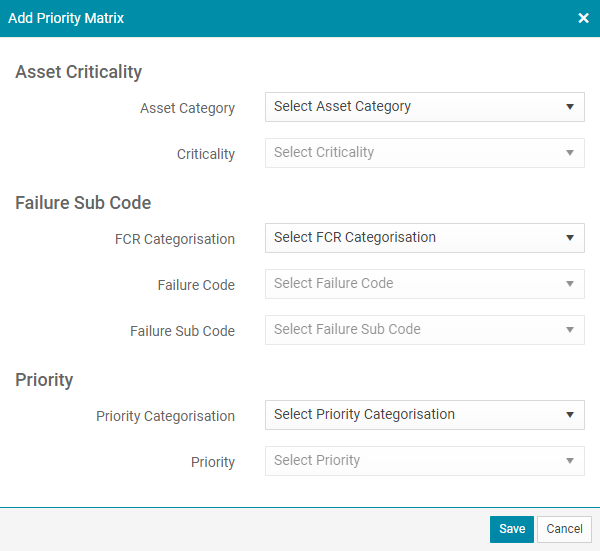Open the Select Priority Categorisation dropdown
The width and height of the screenshot is (600, 551).
click(425, 414)
